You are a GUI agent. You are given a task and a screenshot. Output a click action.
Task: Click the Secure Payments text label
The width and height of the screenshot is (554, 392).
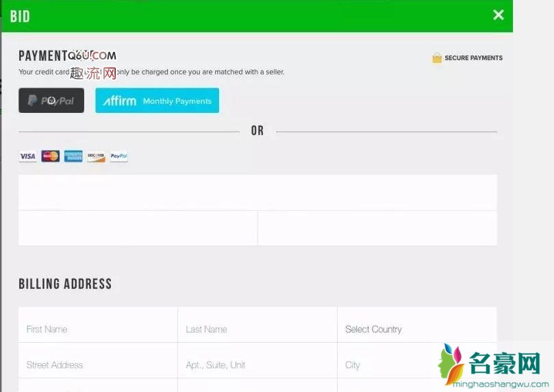(473, 58)
